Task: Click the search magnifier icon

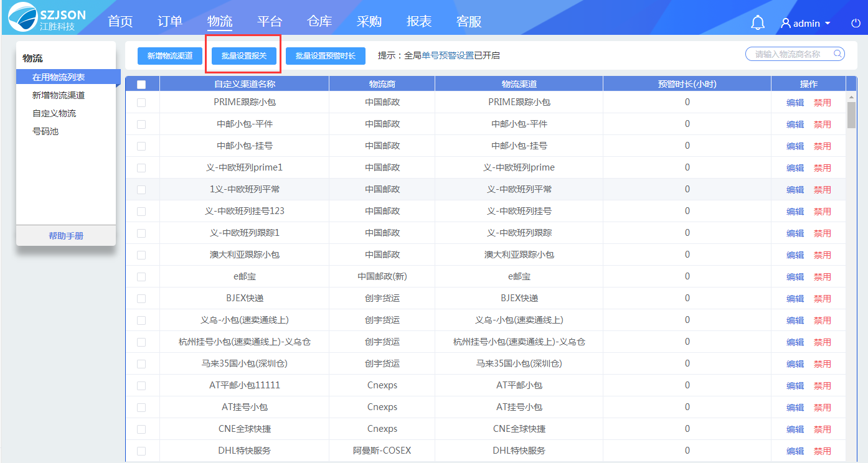Action: (x=837, y=54)
